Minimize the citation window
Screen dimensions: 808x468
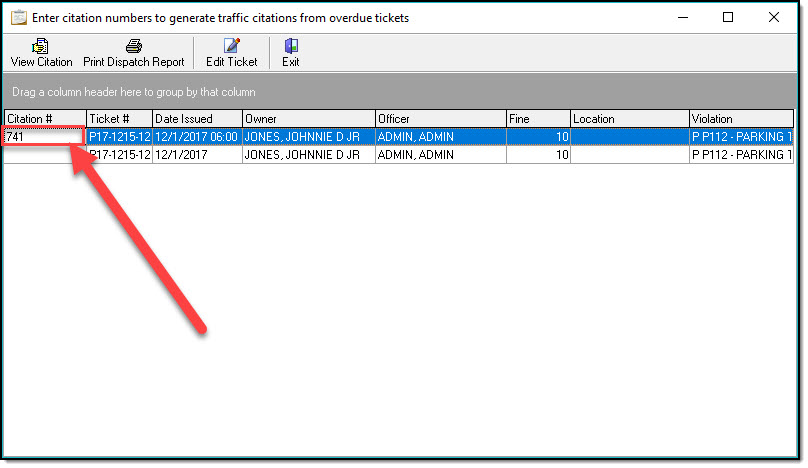682,17
